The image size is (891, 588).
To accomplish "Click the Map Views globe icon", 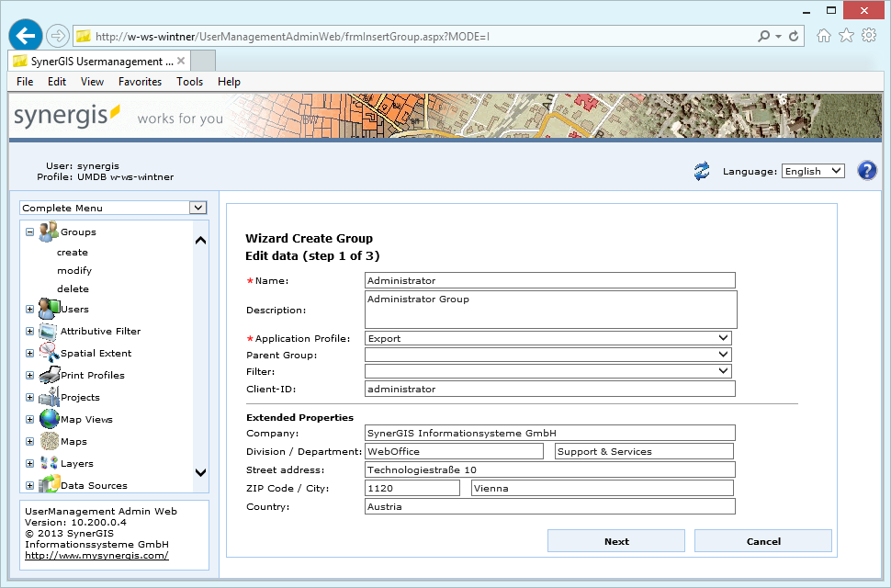I will tap(49, 420).
